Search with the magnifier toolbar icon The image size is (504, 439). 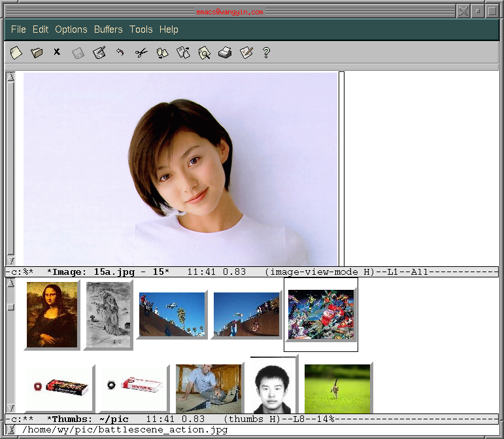pyautogui.click(x=204, y=53)
